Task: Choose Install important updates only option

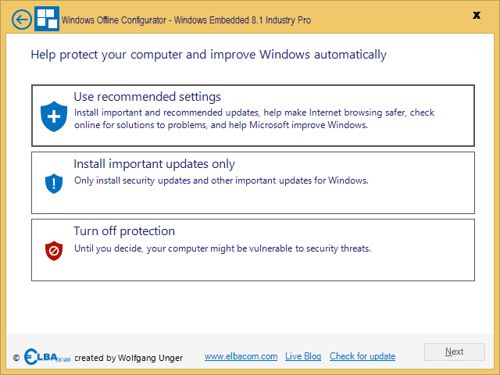Action: point(253,183)
